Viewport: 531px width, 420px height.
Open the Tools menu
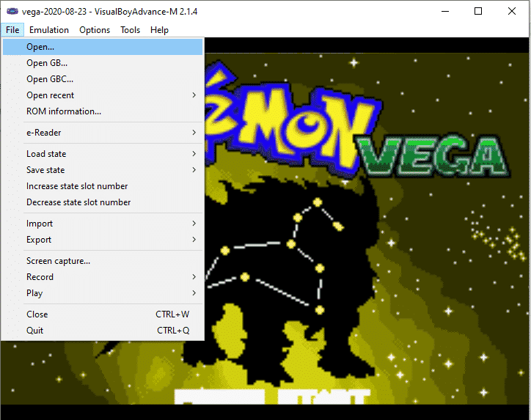(x=130, y=30)
